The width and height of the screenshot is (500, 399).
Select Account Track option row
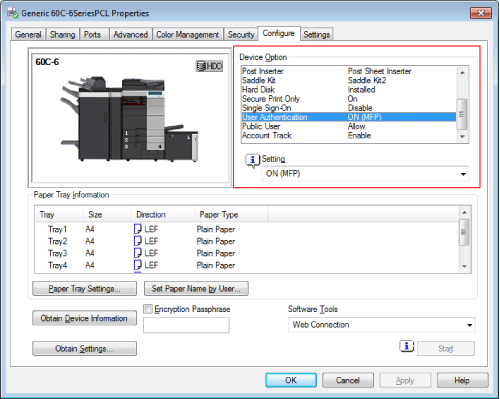pos(349,136)
